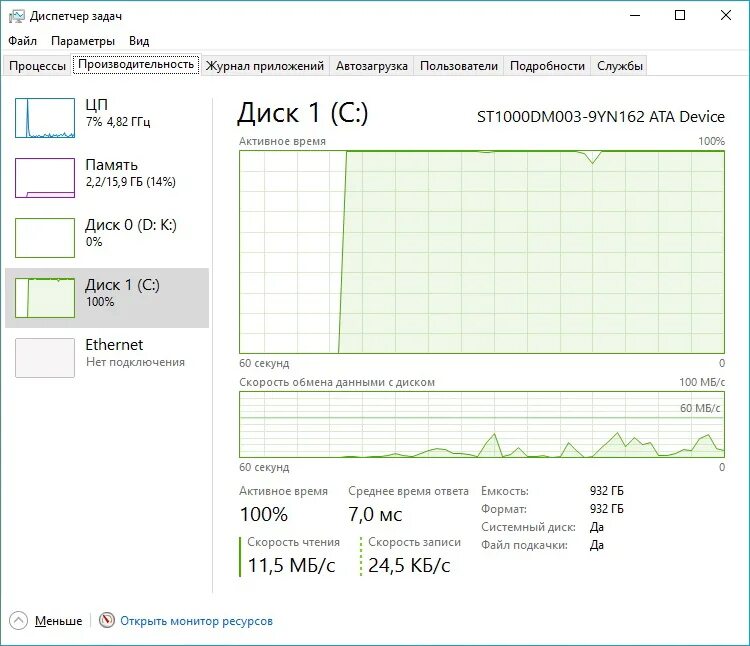Click the Task Manager title bar icon
This screenshot has height=646, width=750.
pyautogui.click(x=16, y=16)
